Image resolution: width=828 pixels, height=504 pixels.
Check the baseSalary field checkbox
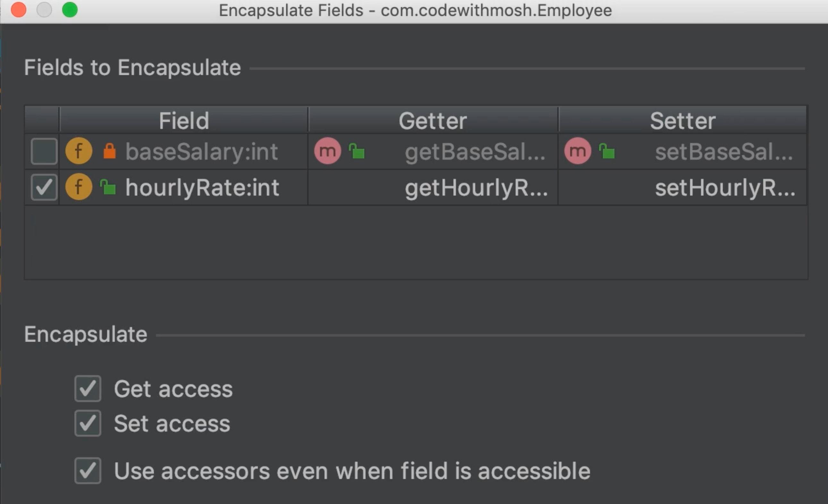(44, 151)
